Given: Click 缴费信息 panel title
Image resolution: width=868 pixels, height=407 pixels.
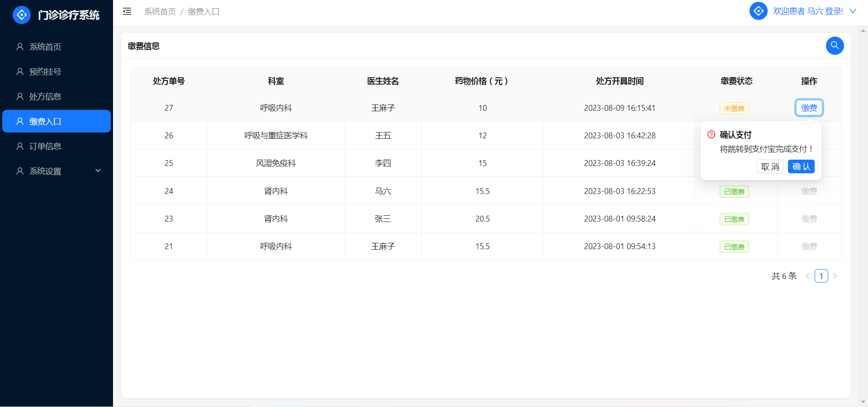Looking at the screenshot, I should click(143, 46).
